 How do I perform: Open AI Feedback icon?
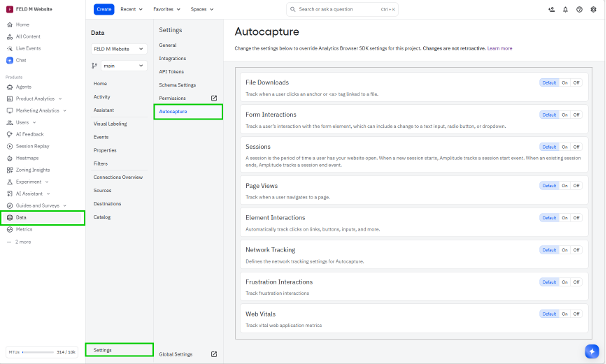[x=10, y=134]
